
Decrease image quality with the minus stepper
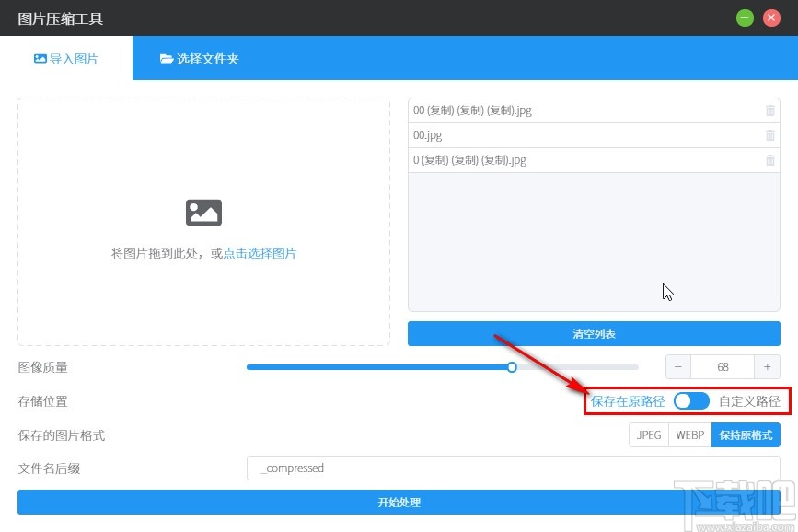click(x=677, y=366)
